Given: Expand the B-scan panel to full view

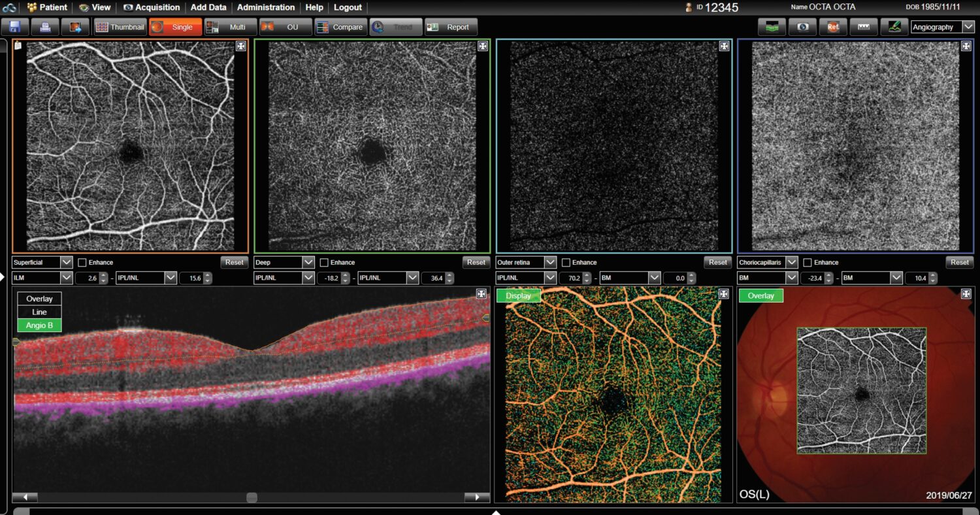Looking at the screenshot, I should (482, 294).
